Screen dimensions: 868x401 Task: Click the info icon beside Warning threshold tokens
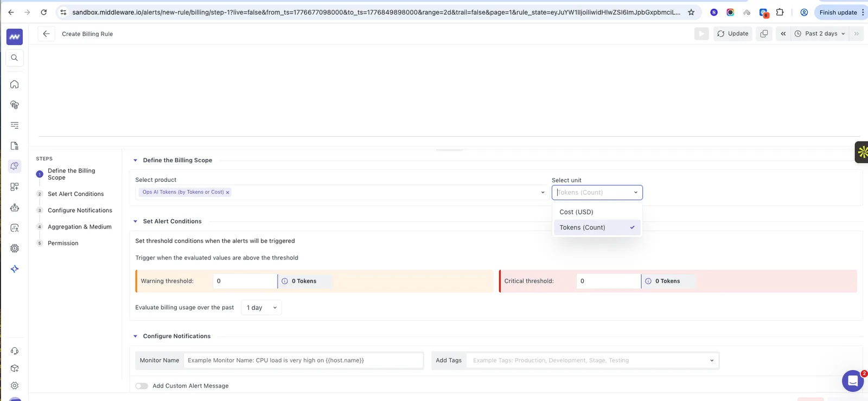[285, 281]
